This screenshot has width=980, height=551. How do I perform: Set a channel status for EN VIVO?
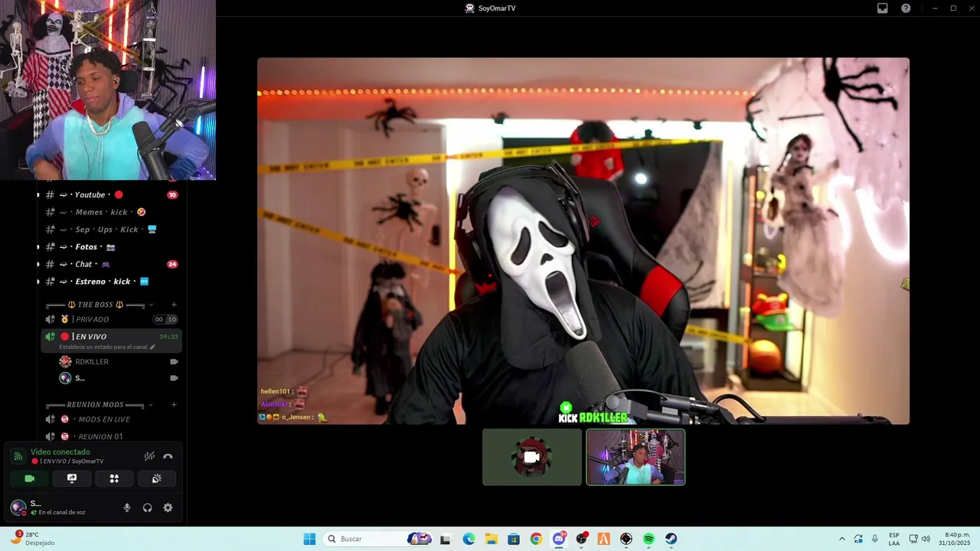click(107, 347)
